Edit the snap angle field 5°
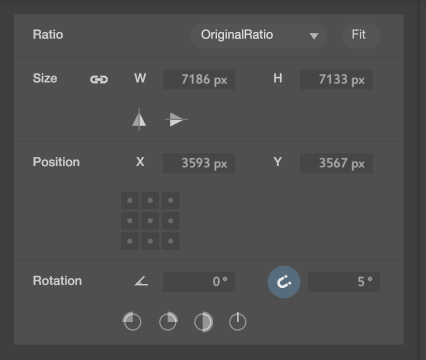The width and height of the screenshot is (426, 360). tap(344, 282)
